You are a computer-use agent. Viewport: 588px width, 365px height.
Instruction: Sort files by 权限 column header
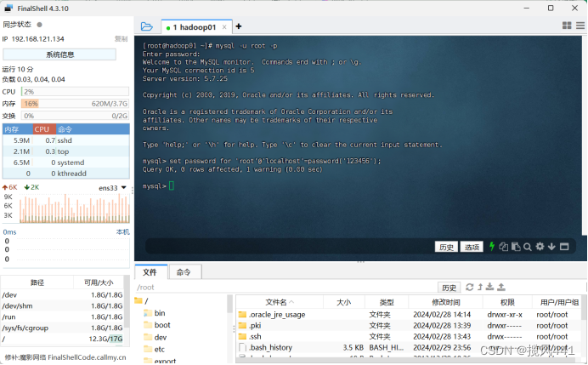pos(507,302)
